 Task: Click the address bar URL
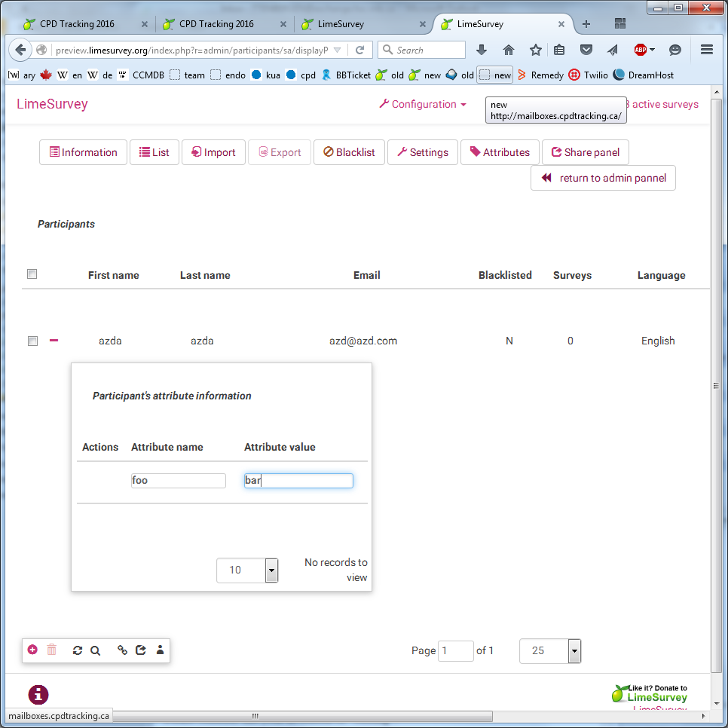tap(191, 50)
